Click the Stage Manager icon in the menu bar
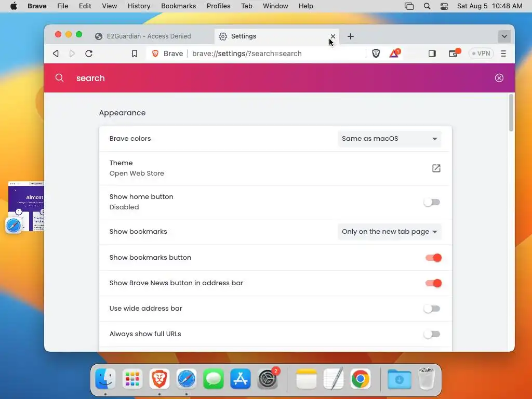532x399 pixels. (409, 6)
